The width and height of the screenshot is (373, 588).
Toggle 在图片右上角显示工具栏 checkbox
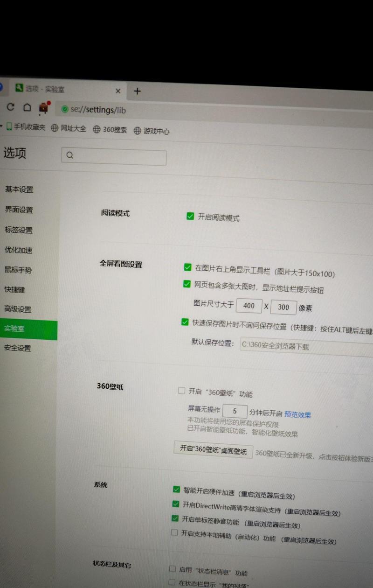(187, 267)
